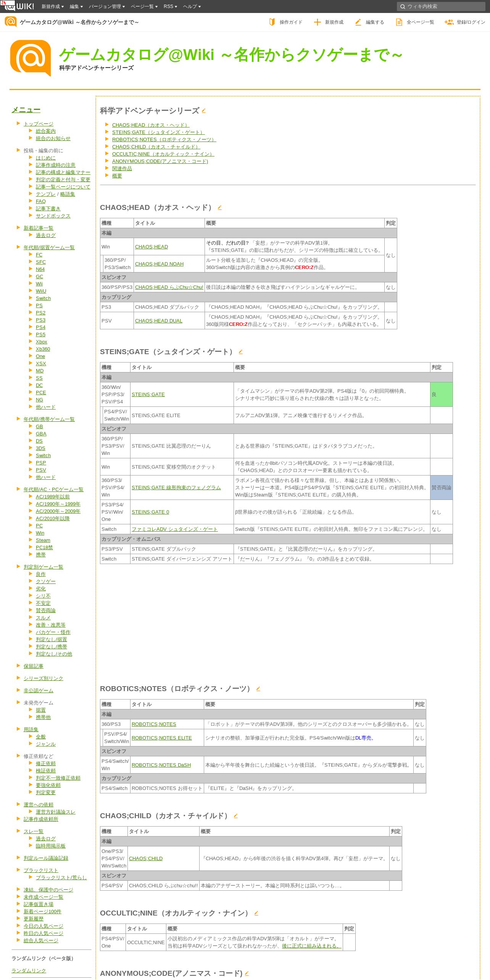Open the Xb360 console list link

(43, 349)
